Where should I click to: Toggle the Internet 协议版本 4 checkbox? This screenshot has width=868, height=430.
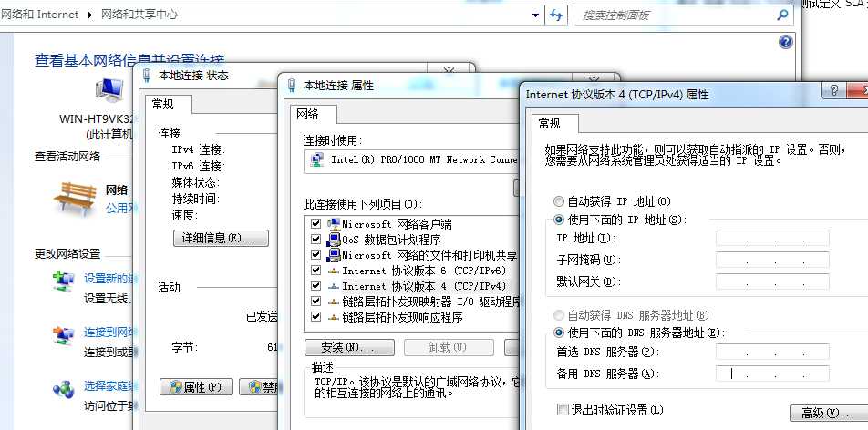(316, 286)
